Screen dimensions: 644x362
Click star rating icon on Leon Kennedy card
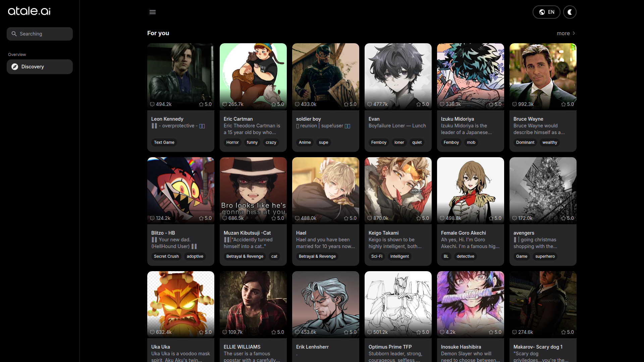tap(201, 104)
